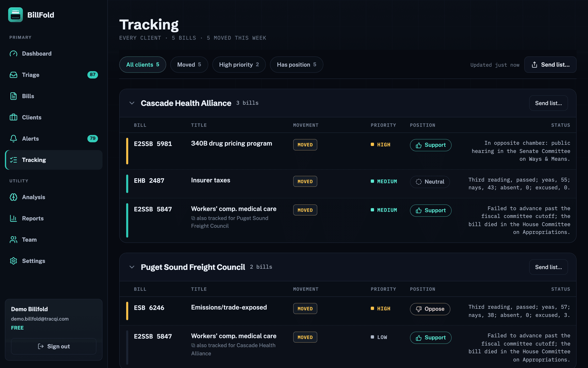This screenshot has height=368, width=588.
Task: Filter by High priority
Action: click(239, 64)
